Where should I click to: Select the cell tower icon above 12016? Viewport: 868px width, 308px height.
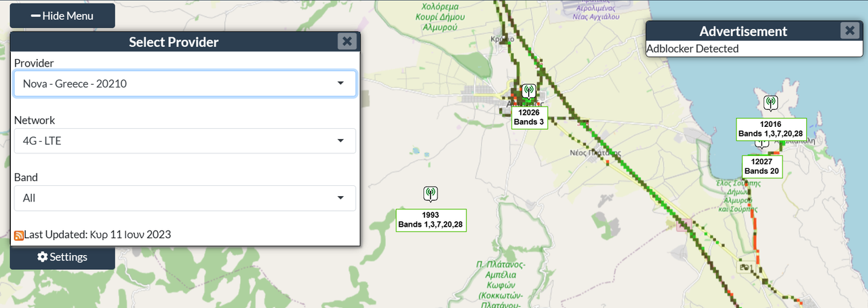click(x=770, y=103)
